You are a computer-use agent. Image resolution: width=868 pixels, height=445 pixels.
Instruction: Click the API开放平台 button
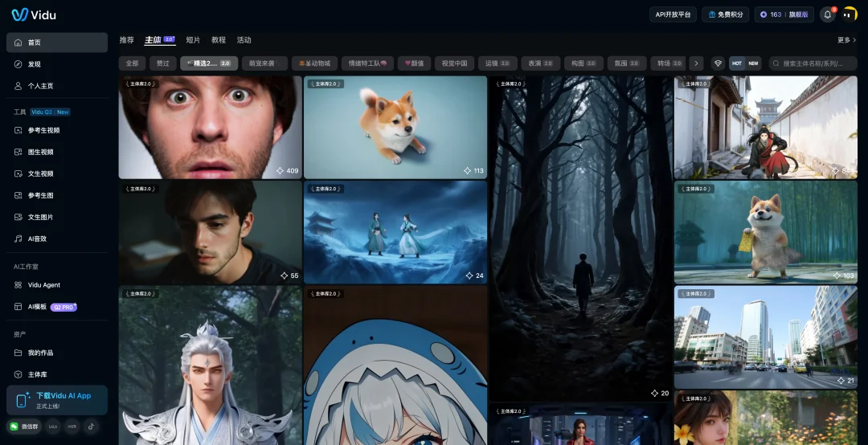point(673,14)
